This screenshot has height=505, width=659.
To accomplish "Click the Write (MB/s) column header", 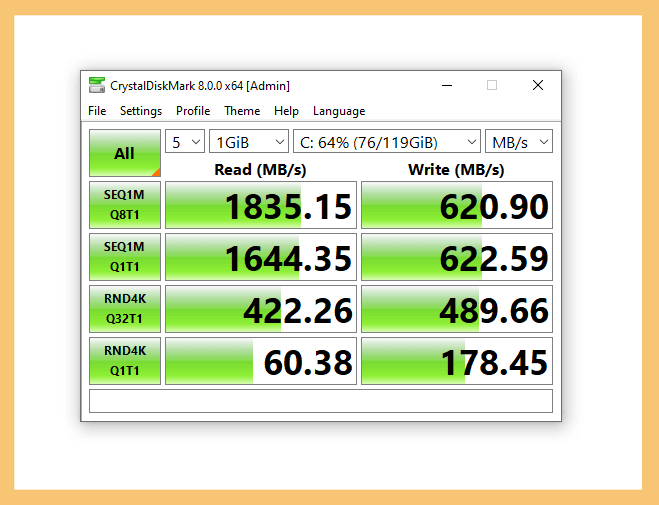I will point(456,169).
